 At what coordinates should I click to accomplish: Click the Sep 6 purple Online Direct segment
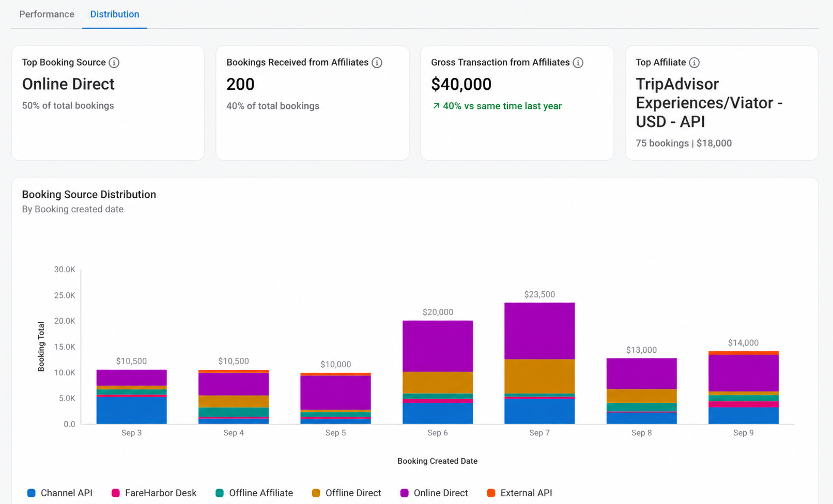438,346
